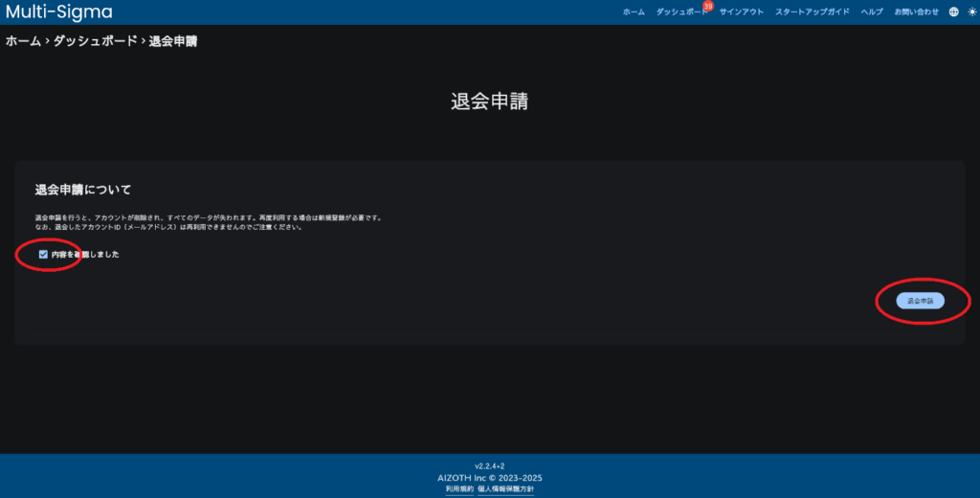Go to お問い合わせ contact page
The width and height of the screenshot is (980, 498).
point(916,12)
